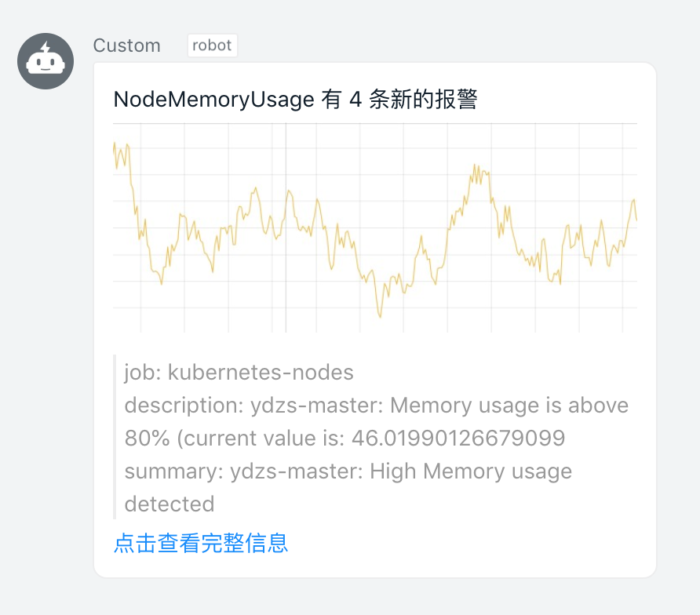Screen dimensions: 700x615
Task: Click the word "detected"
Action: [170, 504]
